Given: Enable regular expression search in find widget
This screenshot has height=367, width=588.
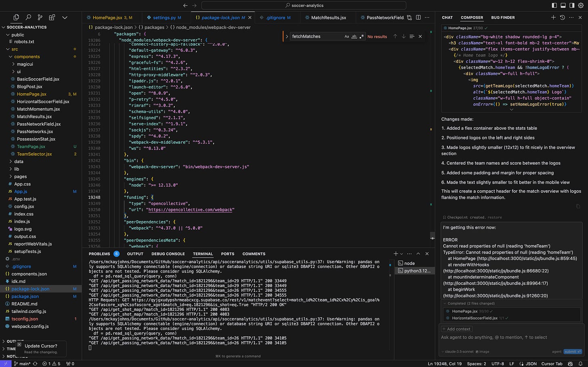Looking at the screenshot, I should click(x=361, y=36).
